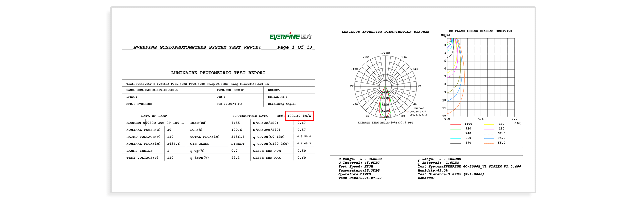The height and width of the screenshot is (201, 644).
Task: Select the red 1100 lx legend line
Action: click(455, 124)
